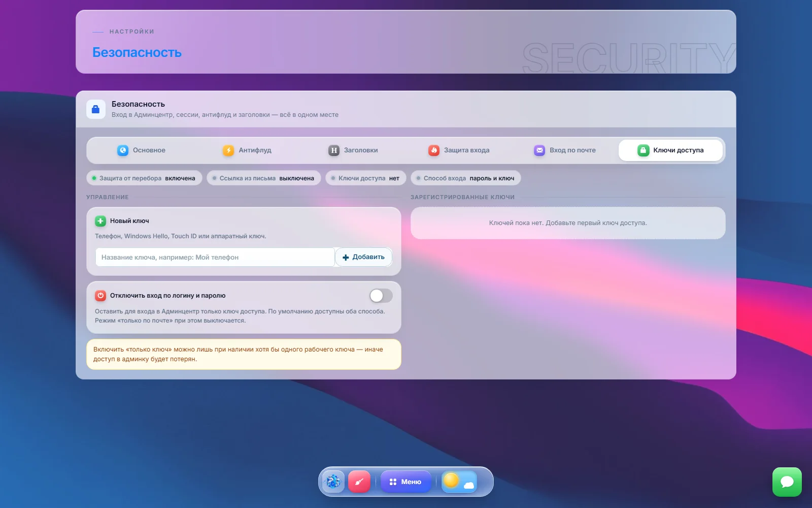Click the yellow warning about «только ключ»
This screenshot has height=508, width=812.
[244, 354]
